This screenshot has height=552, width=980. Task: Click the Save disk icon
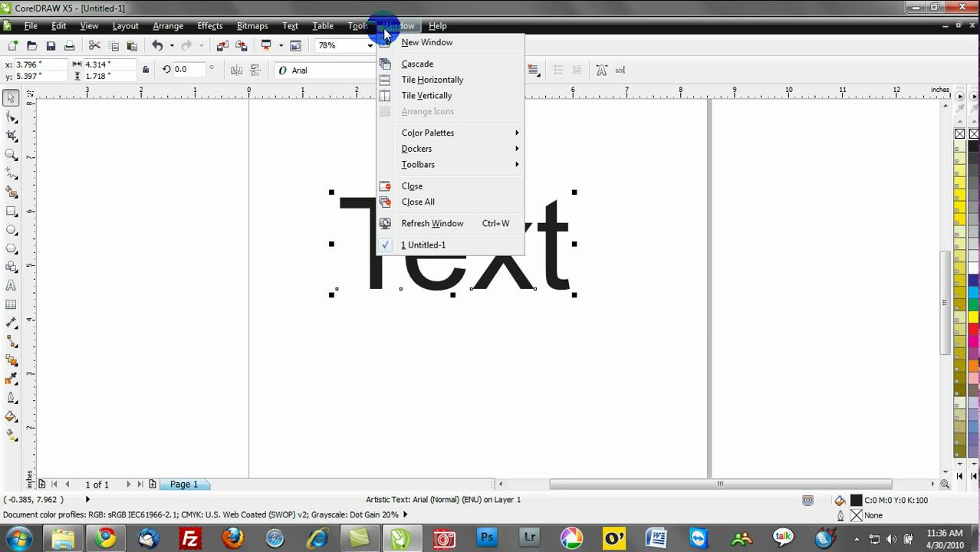pos(51,46)
